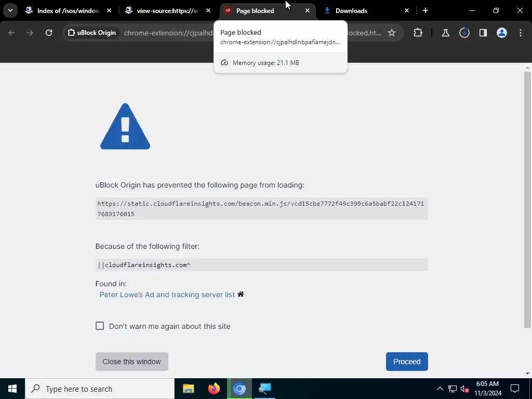Open the Windows Start menu
Image resolution: width=532 pixels, height=399 pixels.
click(12, 389)
